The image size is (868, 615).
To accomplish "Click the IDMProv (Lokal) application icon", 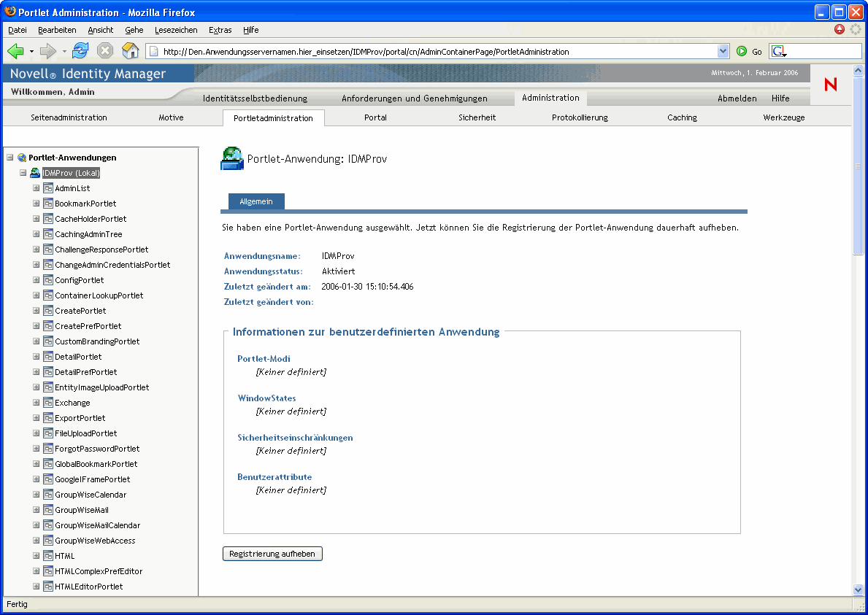I will click(35, 173).
